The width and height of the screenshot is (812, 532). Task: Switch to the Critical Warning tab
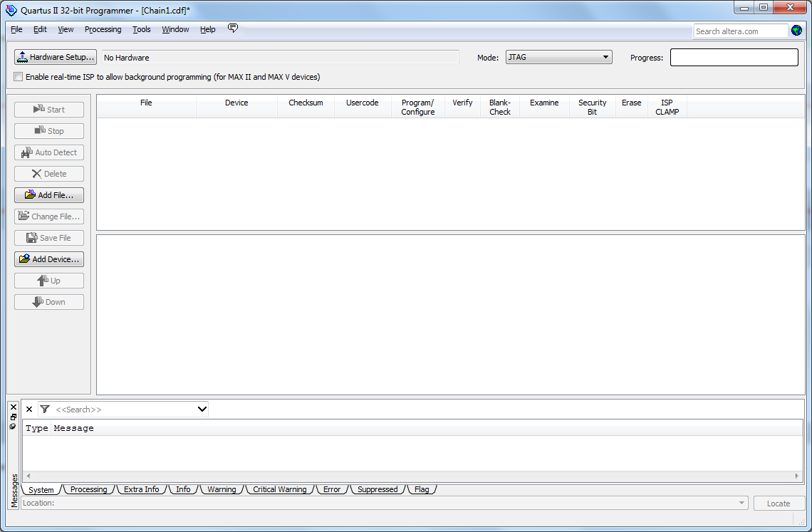pos(280,489)
